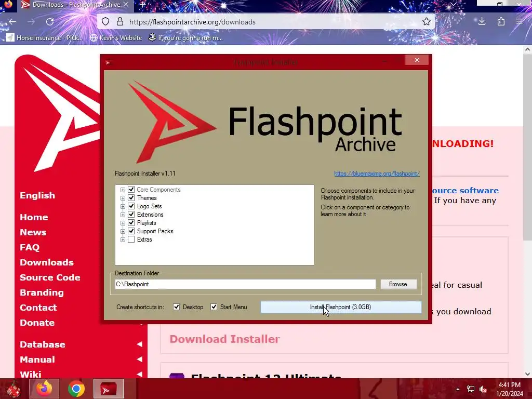Go to Home in website sidebar

(34, 217)
